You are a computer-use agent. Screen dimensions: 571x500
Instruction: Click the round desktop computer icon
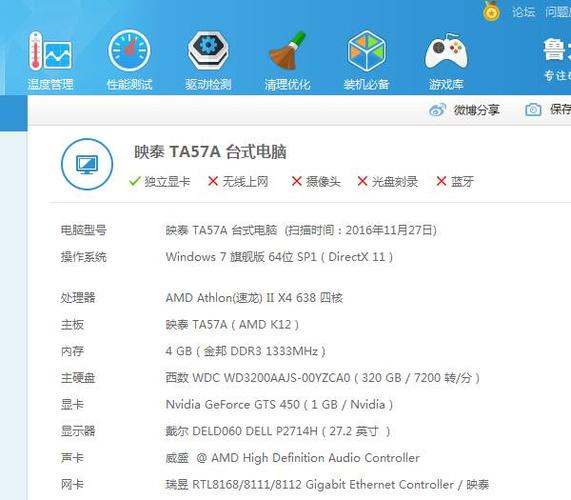click(87, 164)
